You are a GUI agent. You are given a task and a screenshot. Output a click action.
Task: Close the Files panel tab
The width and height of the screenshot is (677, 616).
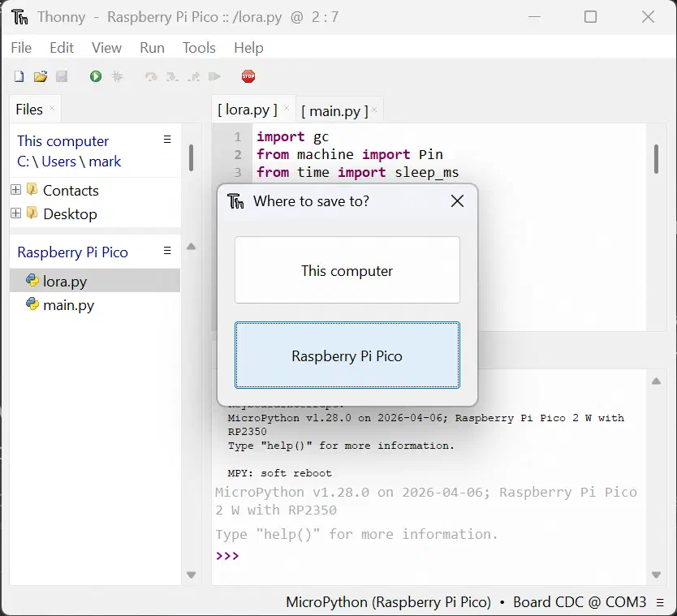pyautogui.click(x=52, y=108)
